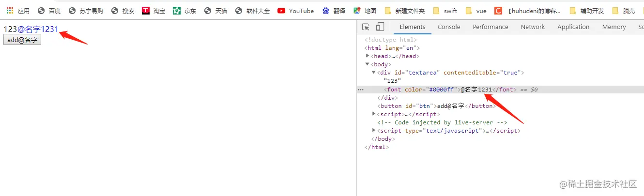Select the closing /html tag line
Image resolution: width=644 pixels, height=196 pixels.
tap(377, 147)
